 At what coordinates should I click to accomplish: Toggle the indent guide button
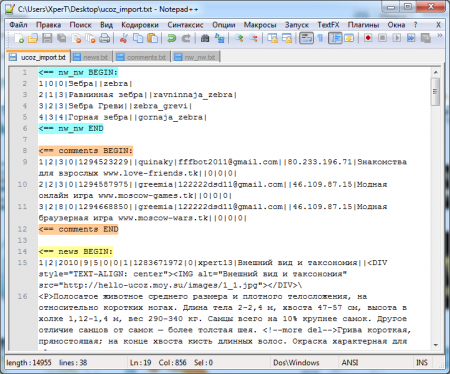[335, 38]
